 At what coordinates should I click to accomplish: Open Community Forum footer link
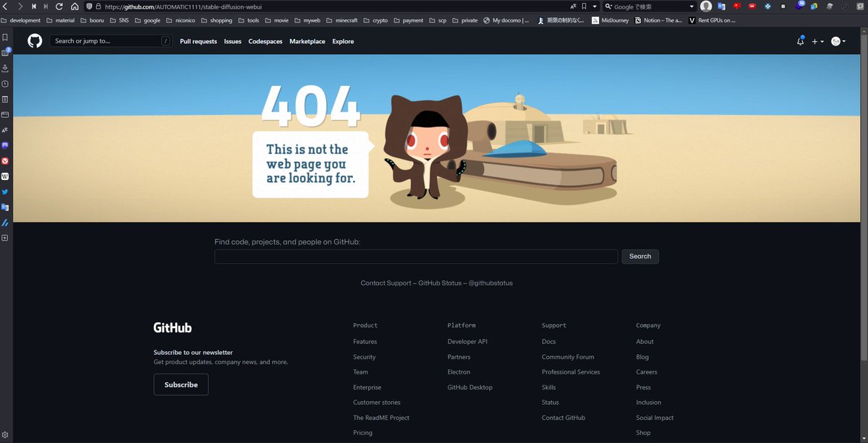click(x=568, y=357)
